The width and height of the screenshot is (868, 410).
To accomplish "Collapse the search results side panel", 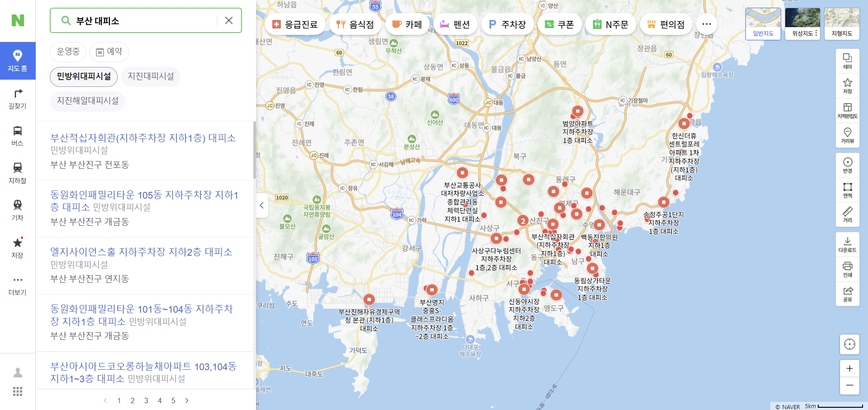I will tap(261, 205).
